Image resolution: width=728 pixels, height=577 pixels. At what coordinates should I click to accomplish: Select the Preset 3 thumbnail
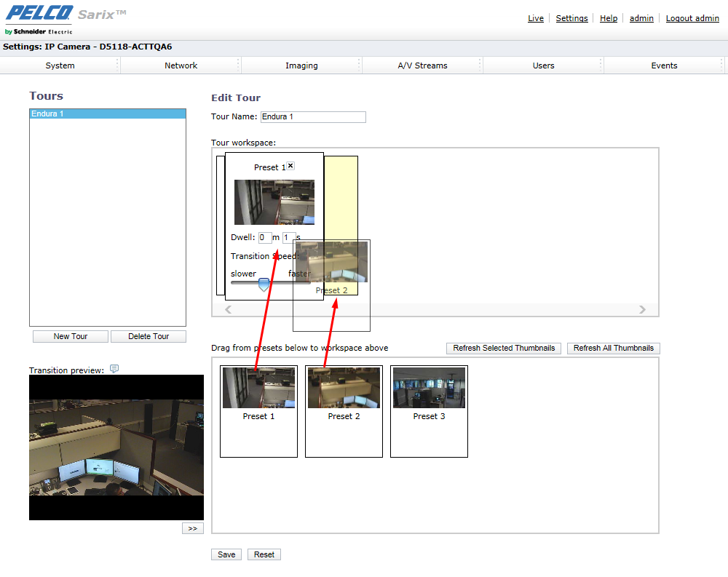pyautogui.click(x=429, y=388)
